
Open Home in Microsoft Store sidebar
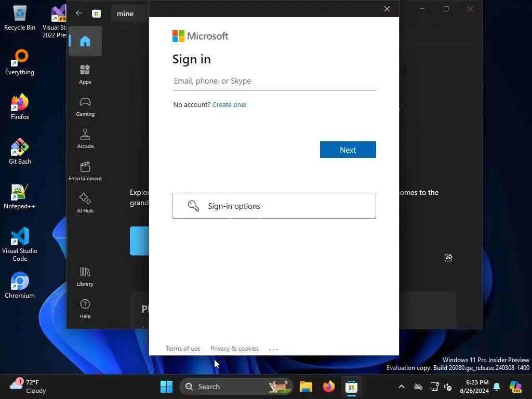coord(85,41)
